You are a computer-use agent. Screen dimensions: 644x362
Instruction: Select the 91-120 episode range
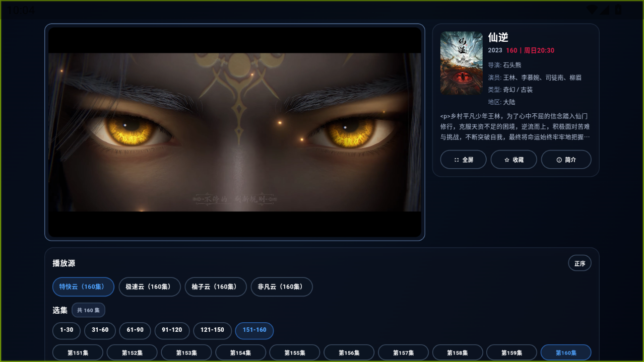point(172,331)
